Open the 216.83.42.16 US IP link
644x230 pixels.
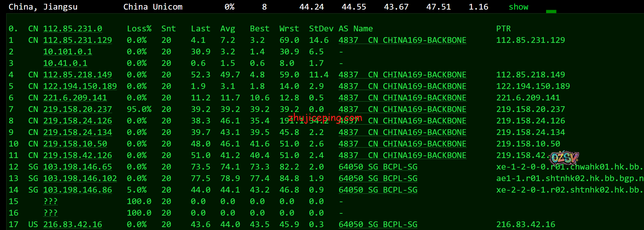click(73, 225)
